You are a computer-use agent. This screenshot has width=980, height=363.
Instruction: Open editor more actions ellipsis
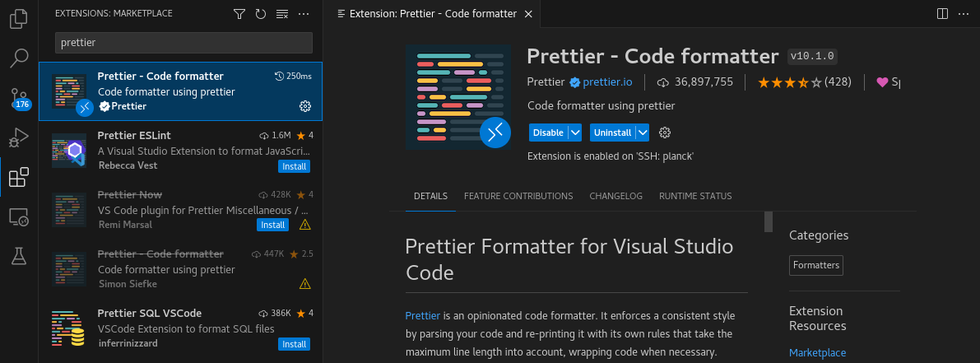pos(963,13)
